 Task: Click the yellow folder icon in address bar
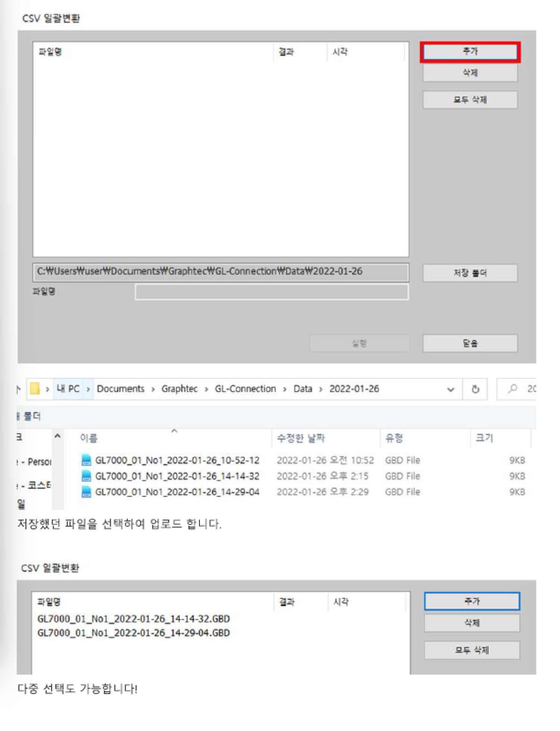click(35, 389)
